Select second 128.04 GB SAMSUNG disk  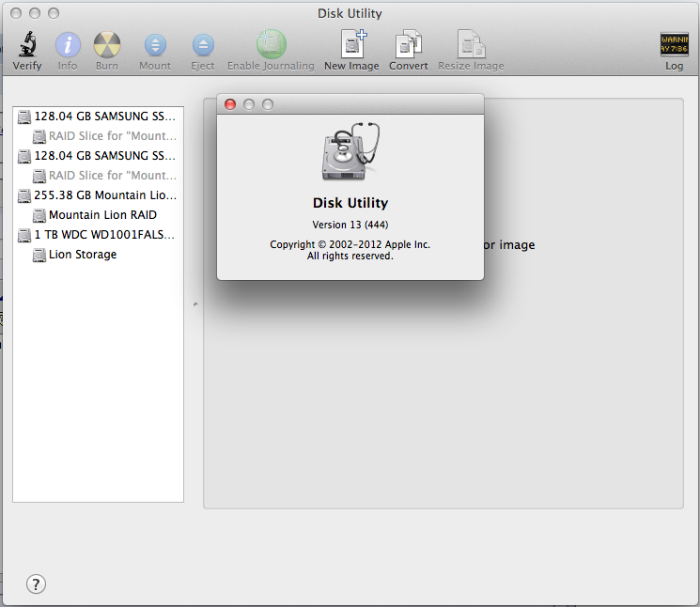click(x=99, y=156)
